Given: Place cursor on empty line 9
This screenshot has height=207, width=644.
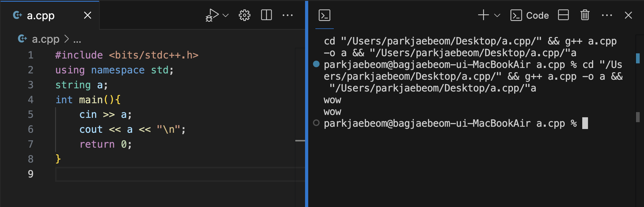Looking at the screenshot, I should tap(180, 174).
